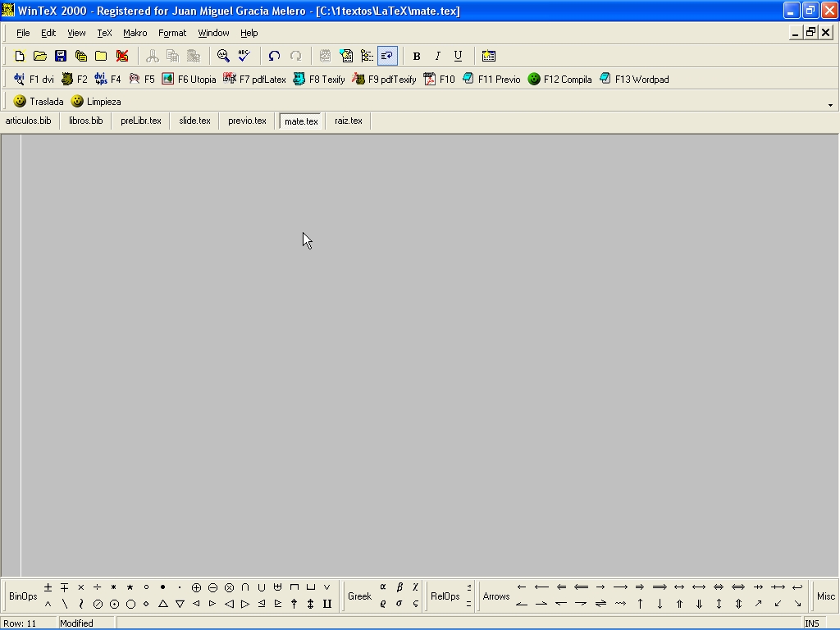The width and height of the screenshot is (840, 630).
Task: Switch to the preLibr.tex tab
Action: 141,121
